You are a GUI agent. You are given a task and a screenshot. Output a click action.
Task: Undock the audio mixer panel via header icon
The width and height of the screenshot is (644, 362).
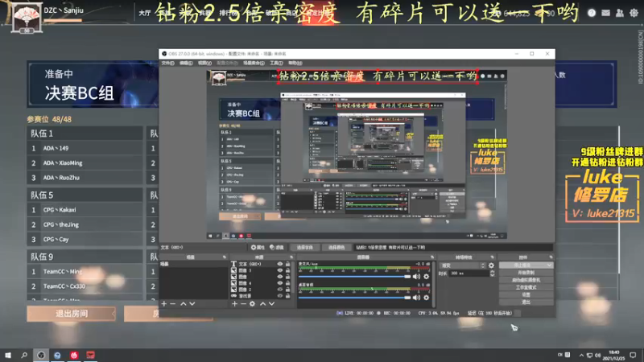(x=432, y=257)
